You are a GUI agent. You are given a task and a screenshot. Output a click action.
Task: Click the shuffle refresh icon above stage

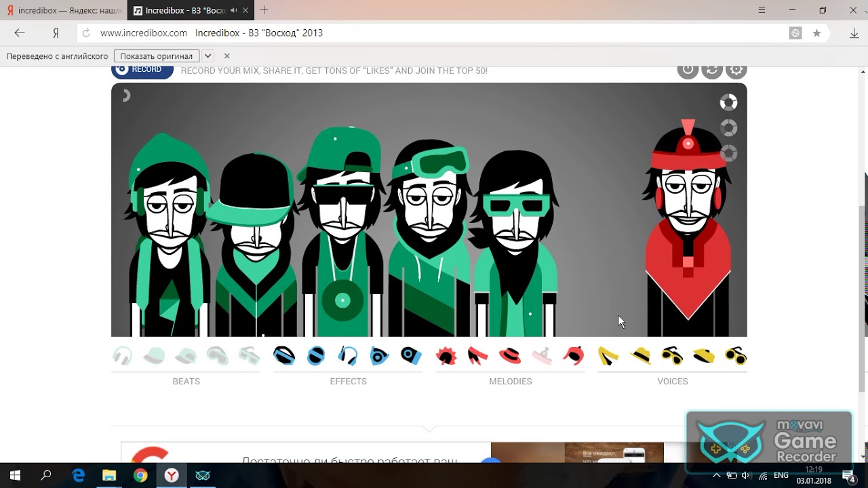[x=712, y=69]
